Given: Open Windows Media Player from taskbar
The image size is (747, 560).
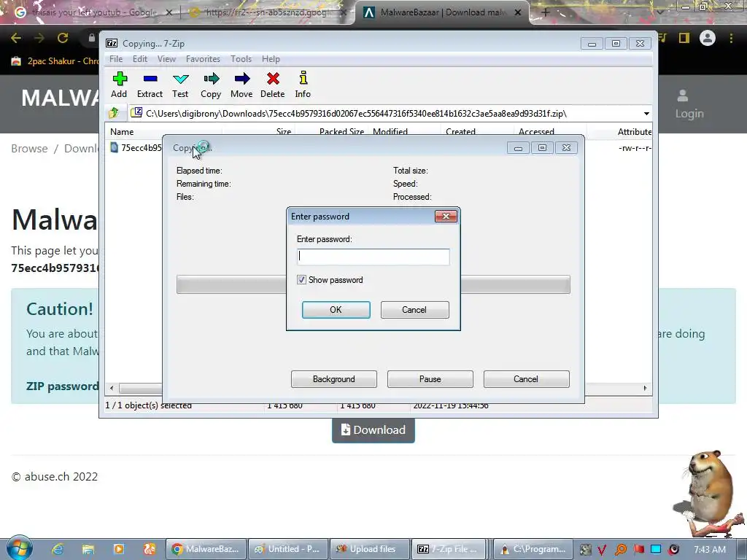Looking at the screenshot, I should point(119,549).
